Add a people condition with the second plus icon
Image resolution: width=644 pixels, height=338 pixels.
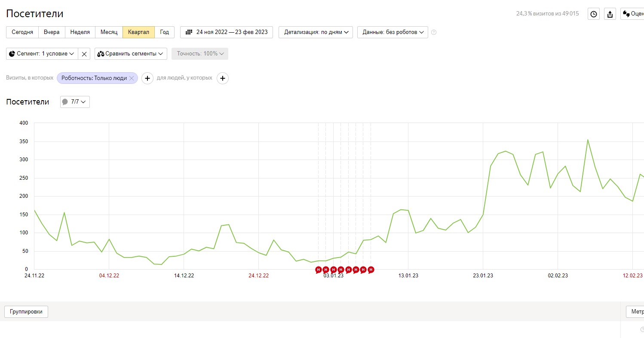(223, 78)
